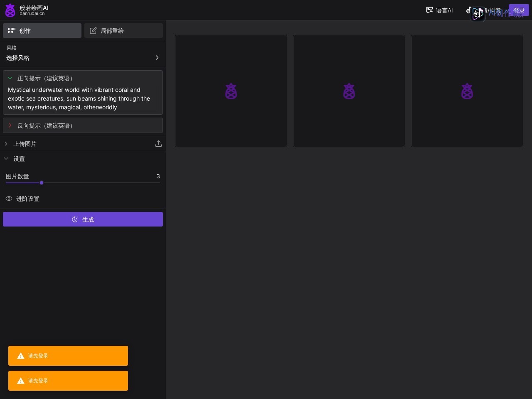
Task: Click the 局部重绘 edit pencil icon
Action: pos(93,31)
